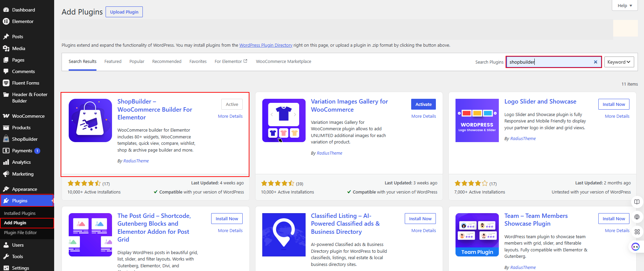The image size is (644, 271).
Task: Click the ShopBuilder plugin thumbnail
Action: [90, 120]
